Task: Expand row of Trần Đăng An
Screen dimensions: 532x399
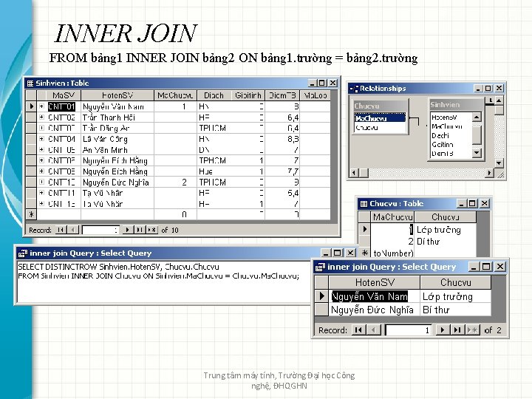Action: [41, 128]
